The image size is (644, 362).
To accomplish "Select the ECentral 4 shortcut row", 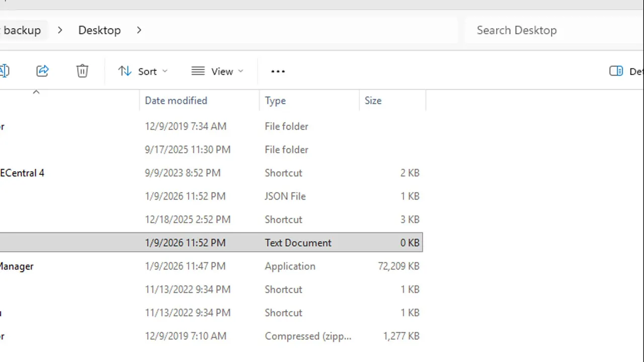I will pos(22,173).
